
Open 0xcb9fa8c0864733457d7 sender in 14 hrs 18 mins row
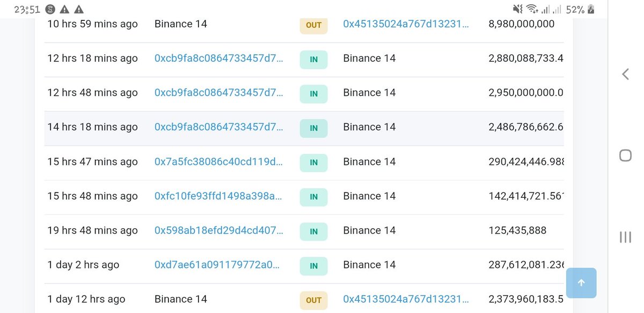tap(218, 127)
